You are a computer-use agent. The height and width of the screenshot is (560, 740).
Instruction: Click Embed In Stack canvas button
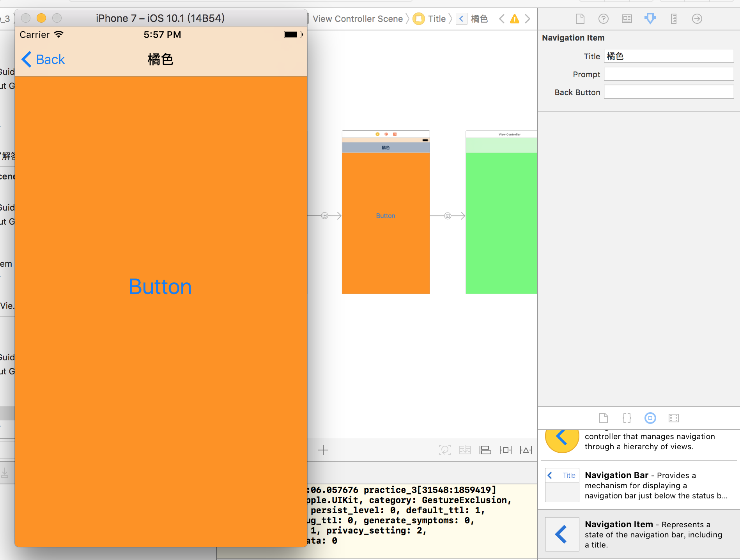pos(465,450)
